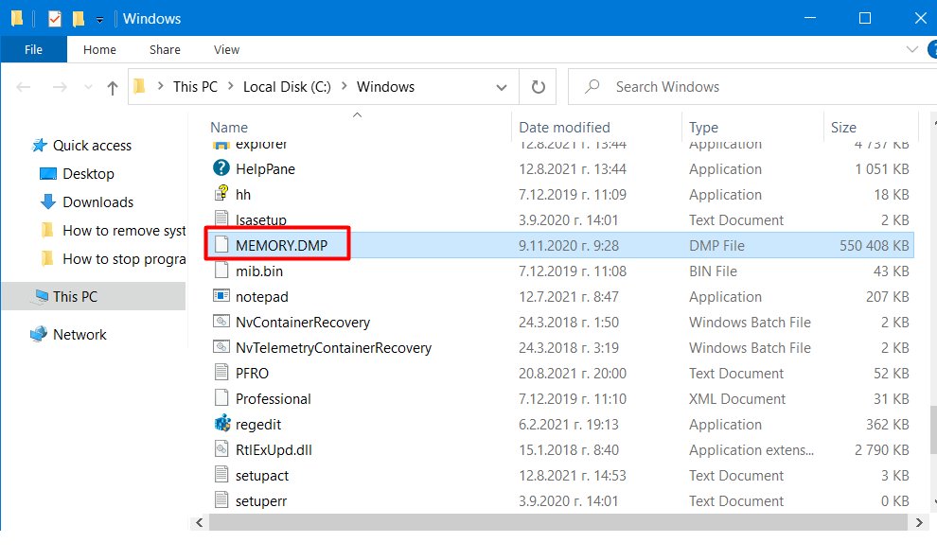Click the horizontal scrollbar thumb

coord(558,522)
